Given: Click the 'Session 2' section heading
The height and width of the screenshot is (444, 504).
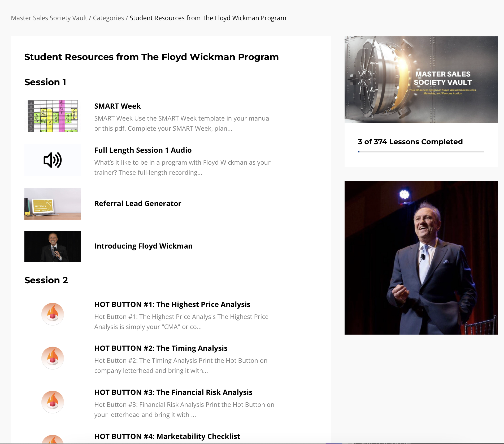Looking at the screenshot, I should coord(46,280).
